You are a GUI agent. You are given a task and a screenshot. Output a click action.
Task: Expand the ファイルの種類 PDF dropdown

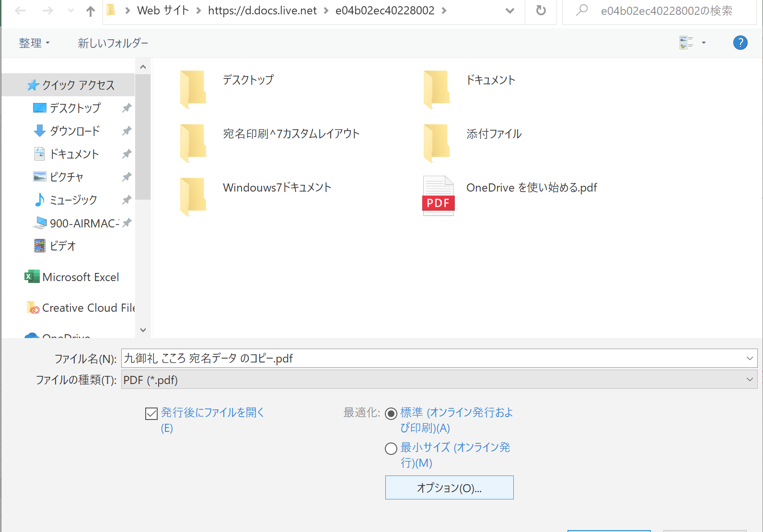[x=749, y=380]
